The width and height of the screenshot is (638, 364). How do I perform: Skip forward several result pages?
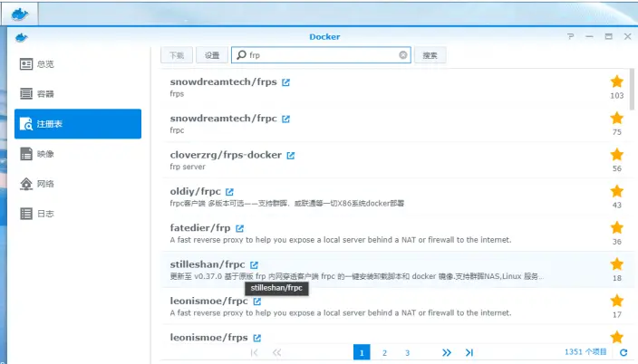click(447, 352)
